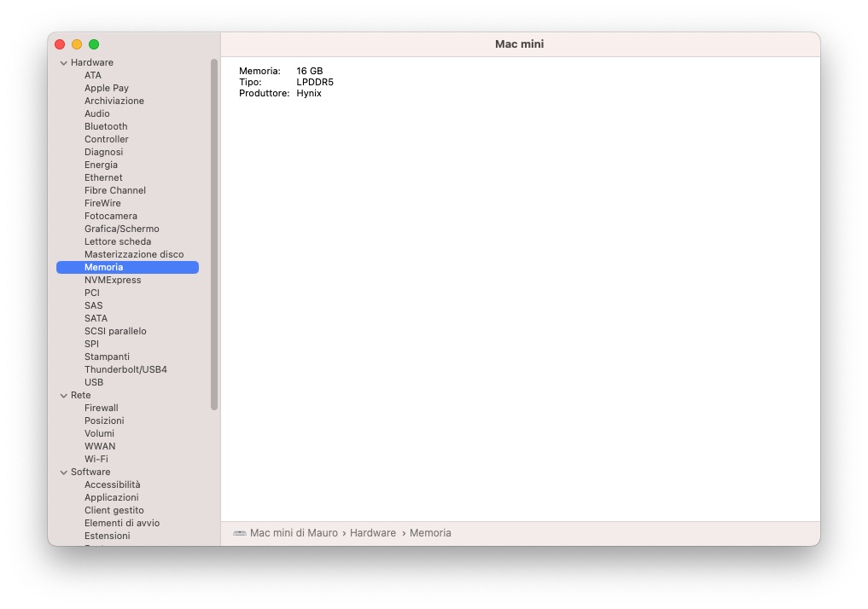This screenshot has height=609, width=868.
Task: Click the Software section heading
Action: (x=90, y=472)
